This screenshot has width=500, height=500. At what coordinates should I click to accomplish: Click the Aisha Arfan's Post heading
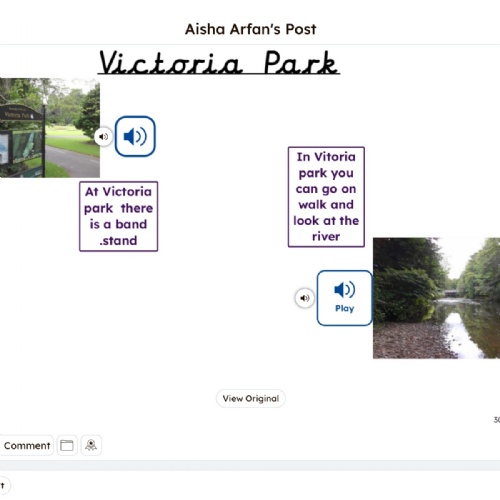pos(251,29)
